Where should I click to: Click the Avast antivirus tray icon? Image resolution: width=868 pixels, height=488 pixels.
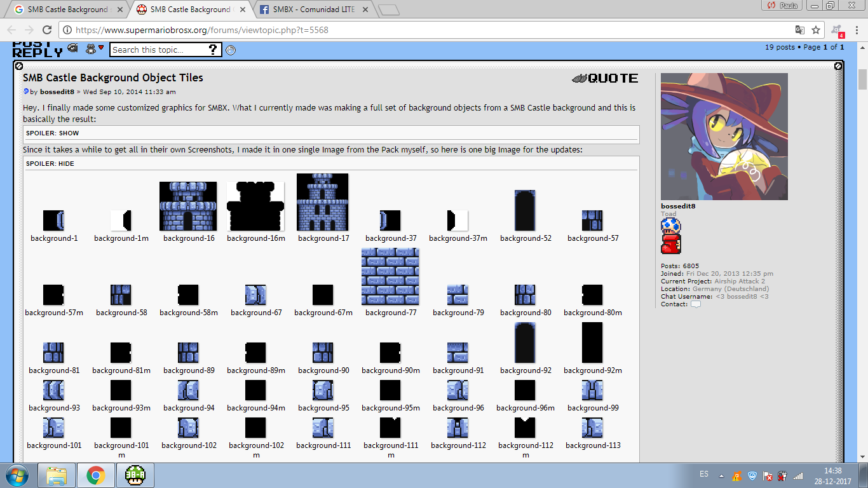tap(736, 475)
